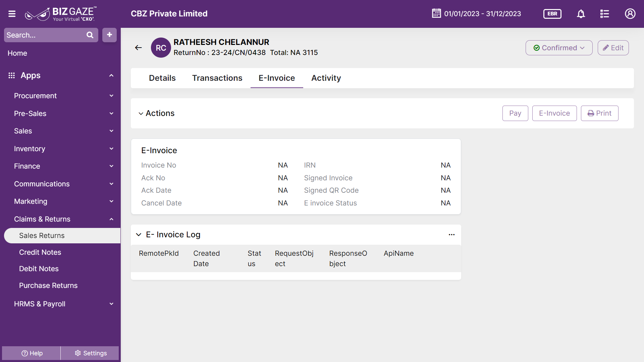Click the Cancel Date label
Image resolution: width=644 pixels, height=362 pixels.
coord(161,203)
